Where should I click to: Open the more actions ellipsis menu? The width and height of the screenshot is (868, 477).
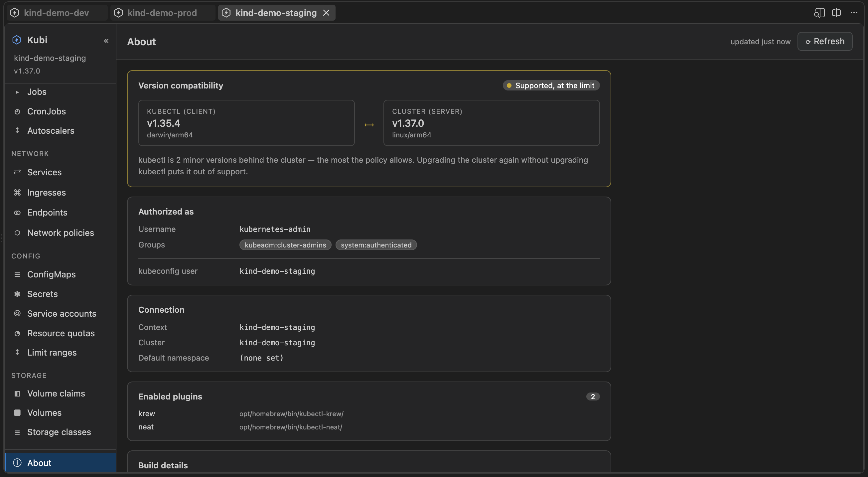pyautogui.click(x=854, y=13)
